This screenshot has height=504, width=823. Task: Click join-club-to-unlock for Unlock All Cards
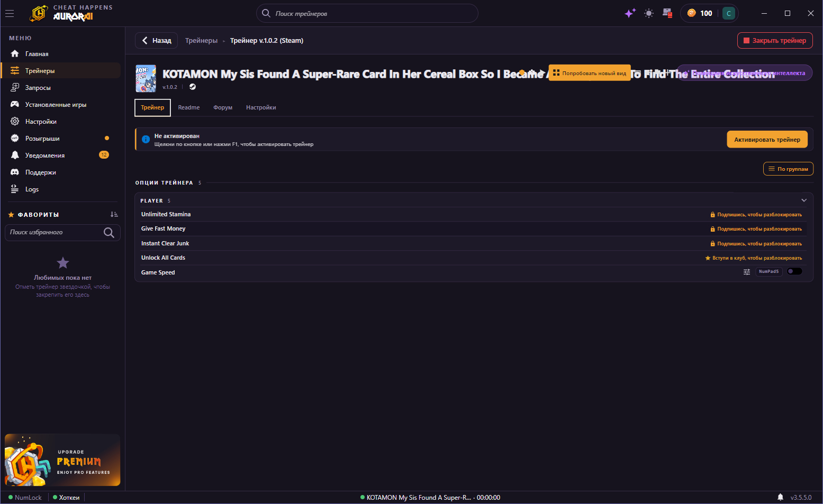(754, 258)
